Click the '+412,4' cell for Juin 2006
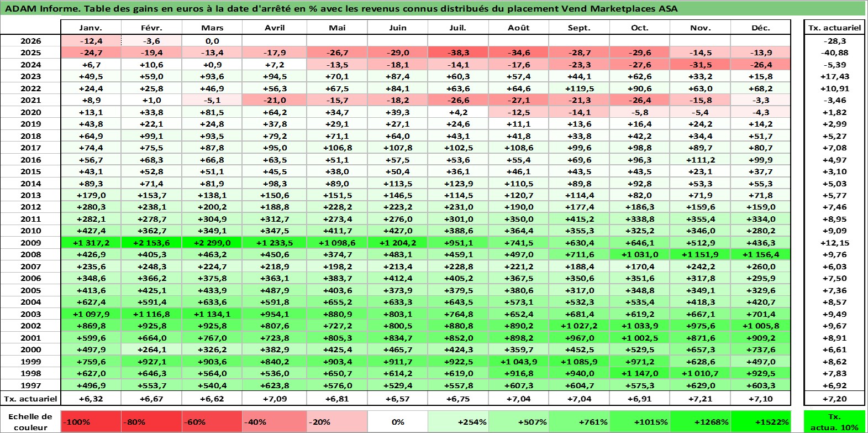Viewport: 868px width, 433px height. click(398, 278)
